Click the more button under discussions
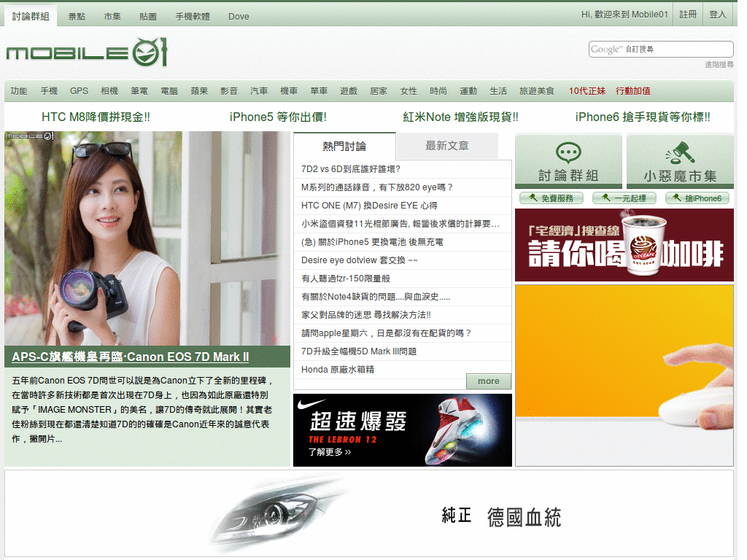Viewport: 747px width, 560px height. point(488,381)
